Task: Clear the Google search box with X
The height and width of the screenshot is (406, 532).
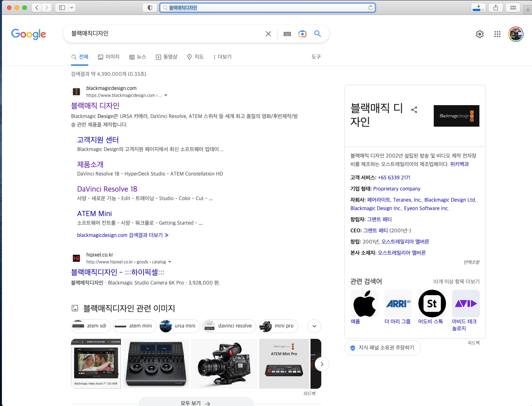Action: click(268, 34)
